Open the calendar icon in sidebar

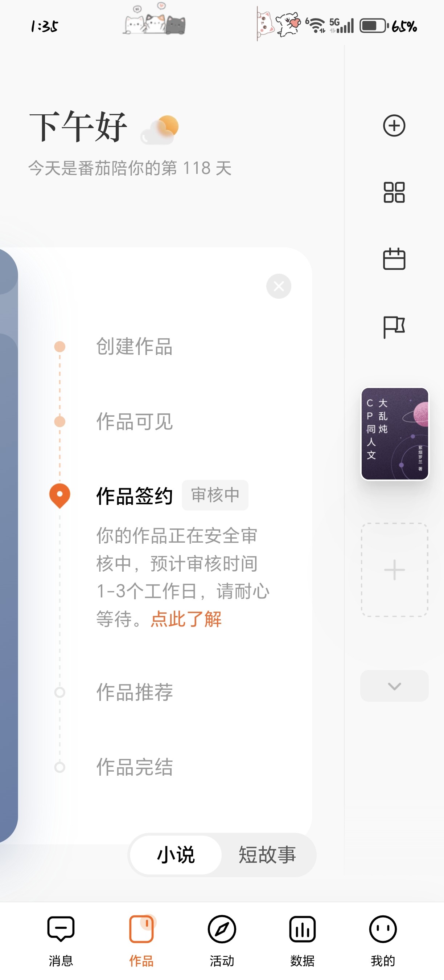(394, 259)
